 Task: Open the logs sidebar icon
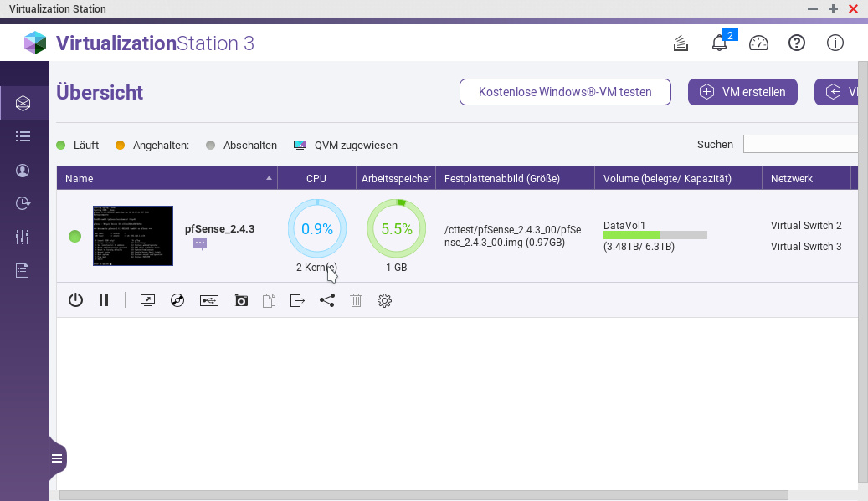click(23, 270)
